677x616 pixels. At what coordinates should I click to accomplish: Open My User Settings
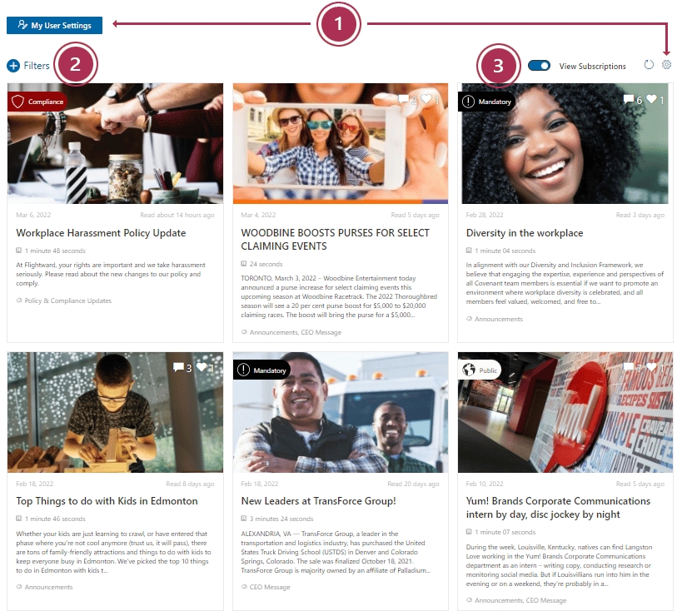click(54, 26)
